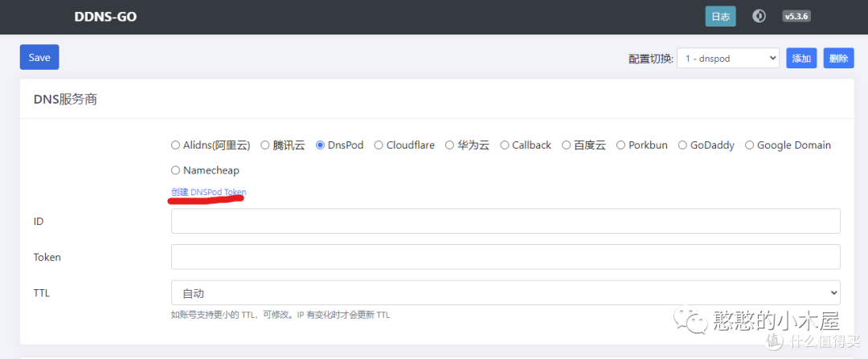Click the 添加 button
Image resolution: width=868 pixels, height=359 pixels.
click(x=801, y=58)
